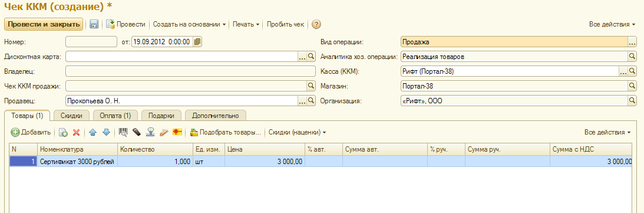This screenshot has width=644, height=213.
Task: Open Чек ККМ продажи magnifier lookup
Action: [311, 86]
